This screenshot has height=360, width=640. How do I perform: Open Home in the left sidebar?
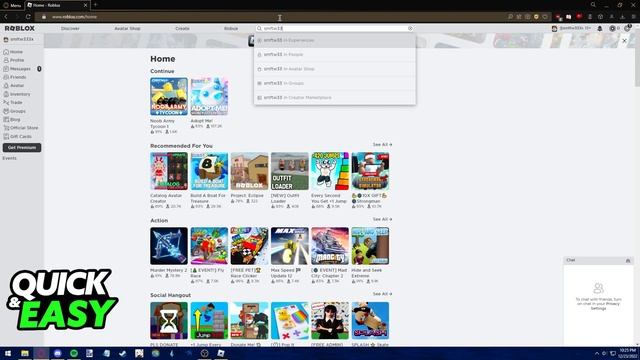[13, 52]
